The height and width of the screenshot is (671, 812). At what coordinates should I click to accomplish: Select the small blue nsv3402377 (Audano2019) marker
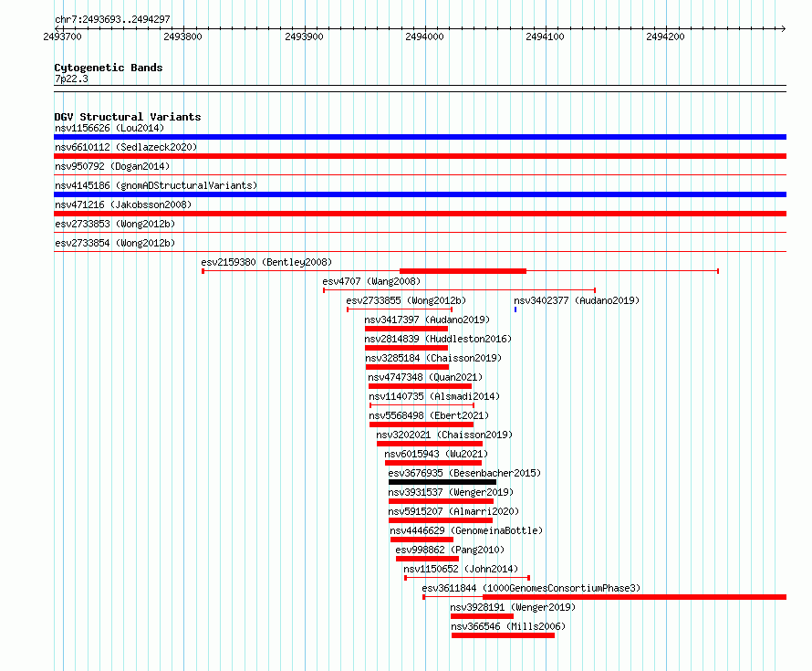pos(515,309)
